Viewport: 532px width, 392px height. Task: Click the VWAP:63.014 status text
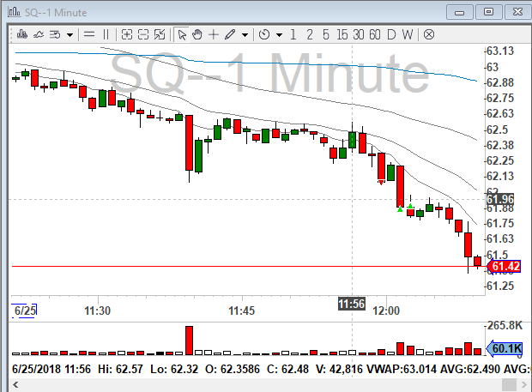(402, 369)
